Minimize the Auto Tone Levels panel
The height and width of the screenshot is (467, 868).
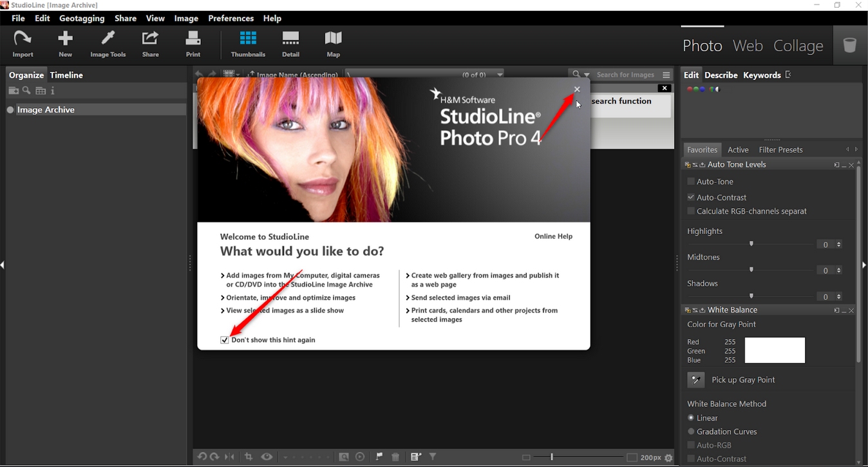pos(844,166)
